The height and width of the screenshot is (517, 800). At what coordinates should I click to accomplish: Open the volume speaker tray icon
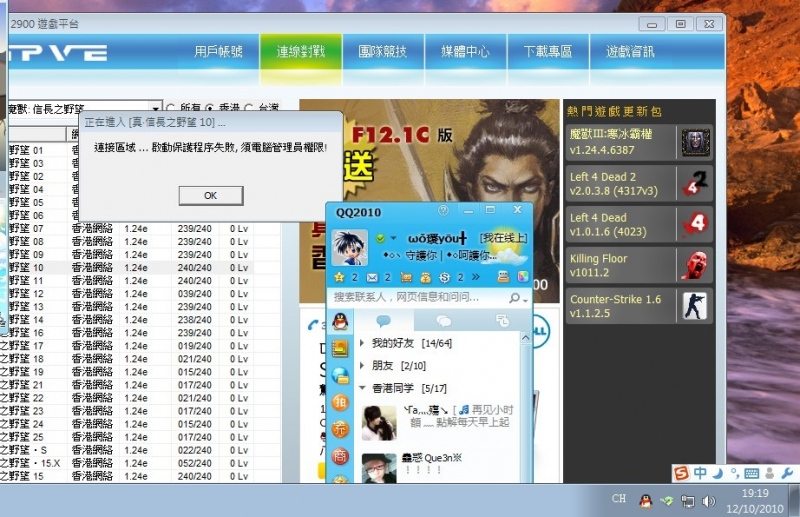708,501
